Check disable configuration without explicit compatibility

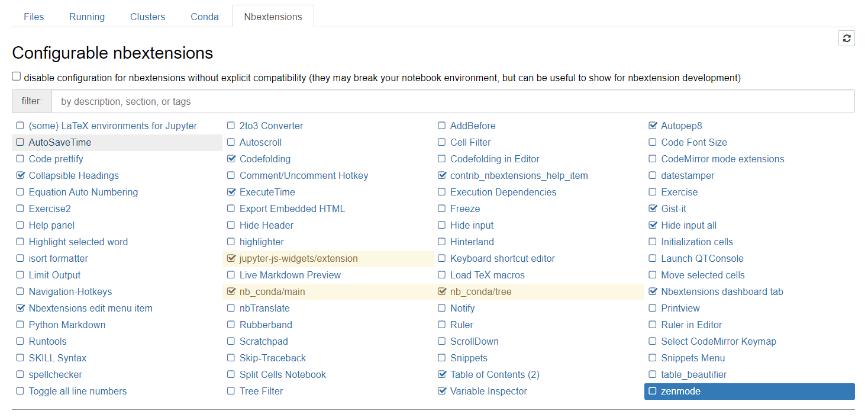[15, 76]
